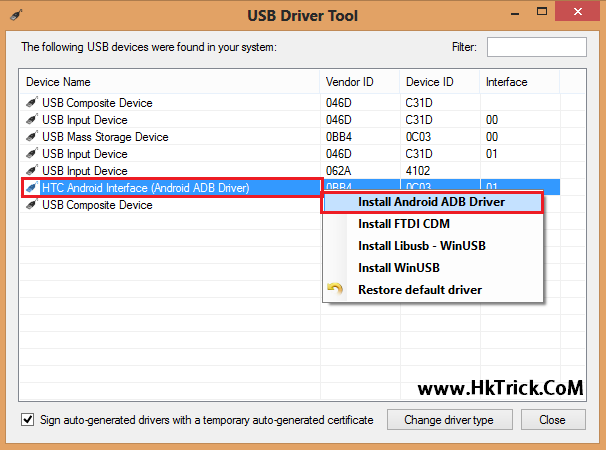Select USB Mass Storage Device row
This screenshot has height=450, width=606.
pyautogui.click(x=290, y=137)
